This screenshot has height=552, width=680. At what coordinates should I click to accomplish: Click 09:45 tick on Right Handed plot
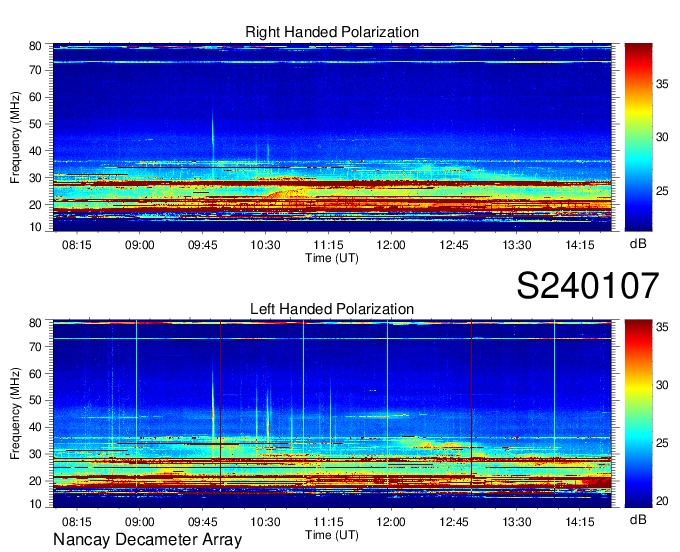click(203, 245)
